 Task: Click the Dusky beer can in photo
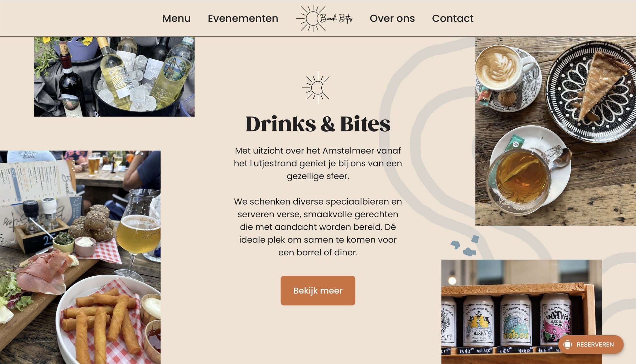(479, 321)
